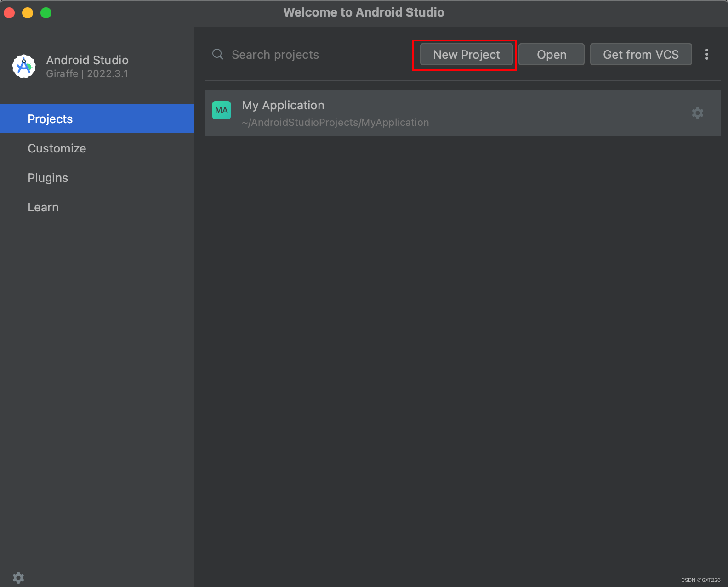Go to the Learn tab

tap(97, 207)
